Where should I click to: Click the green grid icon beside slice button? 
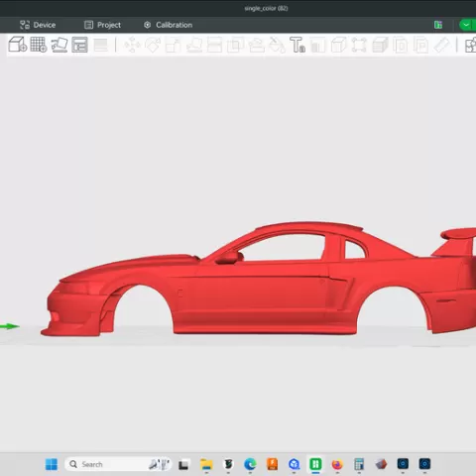coord(438,25)
